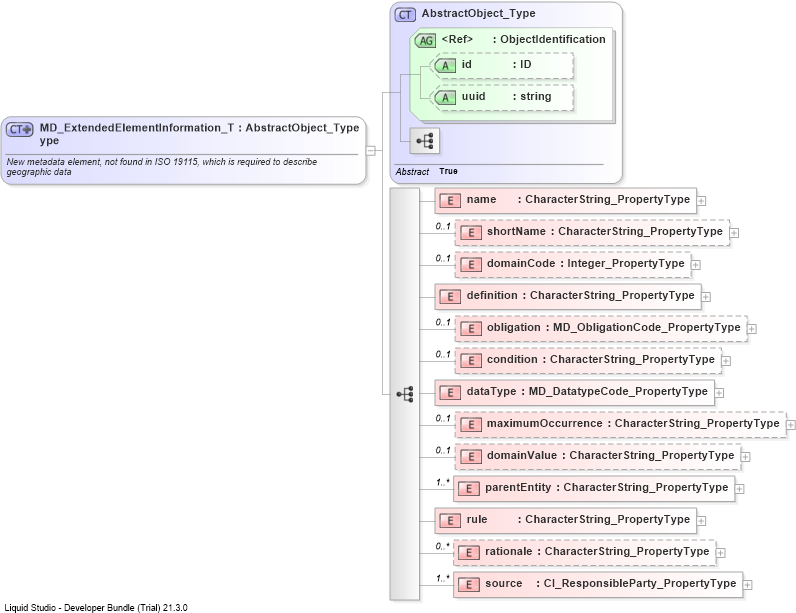Click the E icon of domainValue element
This screenshot has height=613, width=796.
tap(471, 456)
